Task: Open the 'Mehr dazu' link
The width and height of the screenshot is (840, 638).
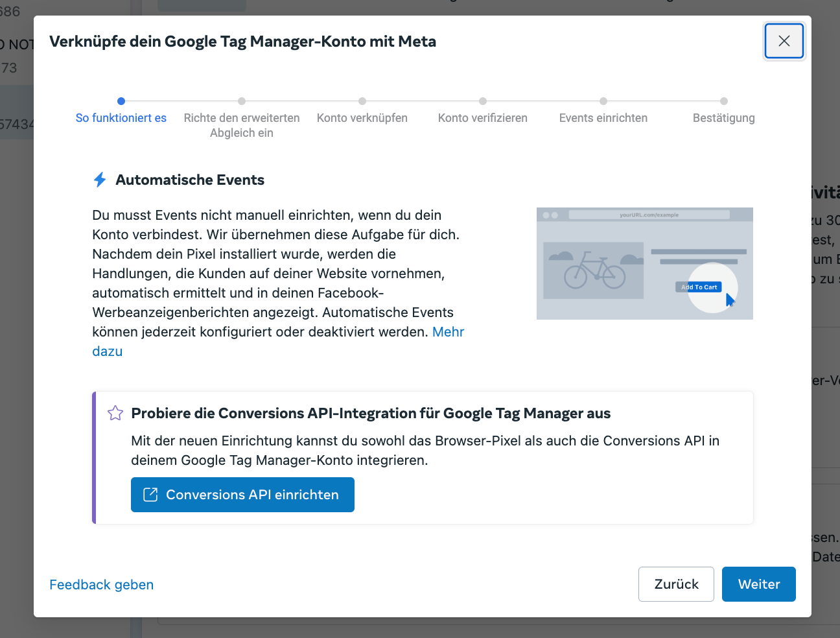Action: pyautogui.click(x=449, y=332)
